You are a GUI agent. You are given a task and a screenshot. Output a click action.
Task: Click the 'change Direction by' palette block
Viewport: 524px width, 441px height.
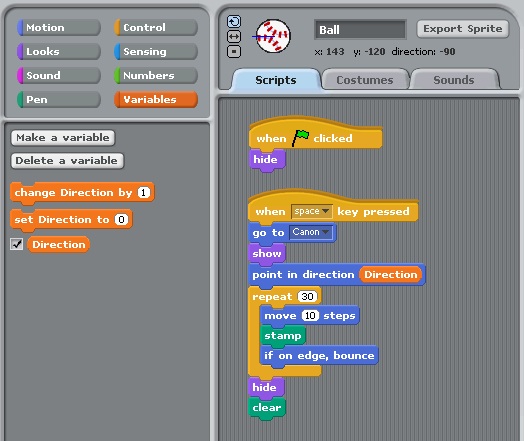pyautogui.click(x=82, y=193)
